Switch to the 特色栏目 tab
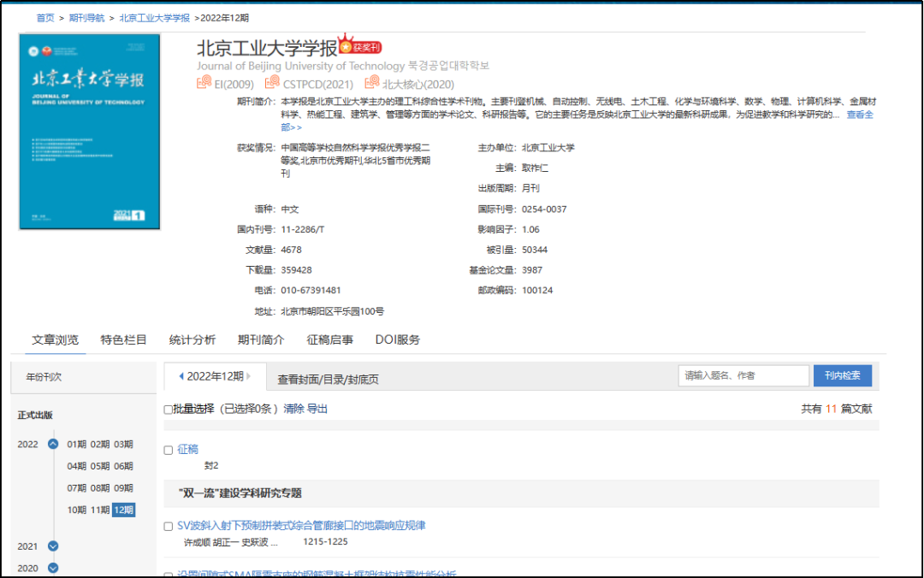 (x=123, y=340)
